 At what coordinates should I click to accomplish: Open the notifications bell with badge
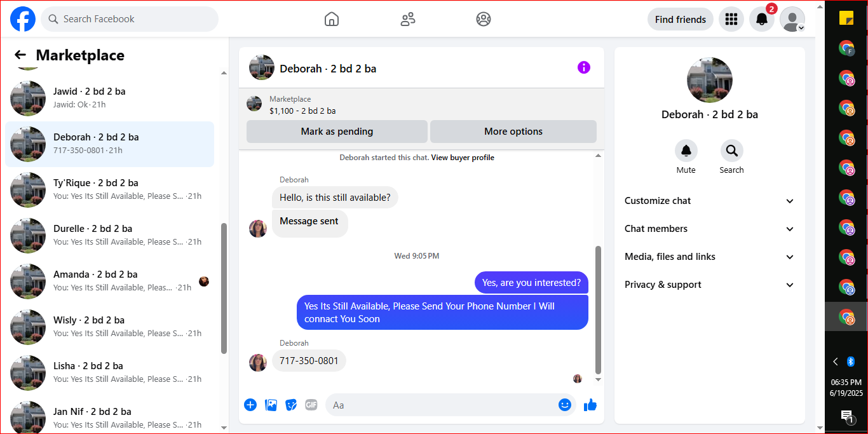point(762,19)
